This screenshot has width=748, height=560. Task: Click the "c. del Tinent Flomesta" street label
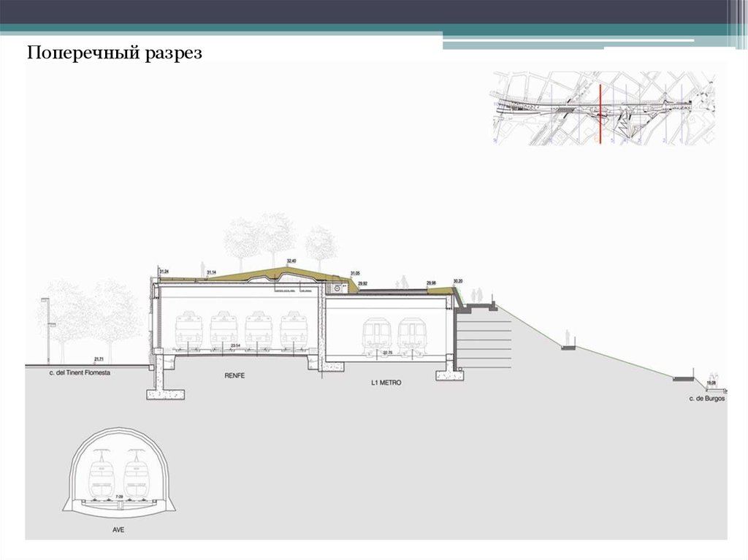pos(80,372)
